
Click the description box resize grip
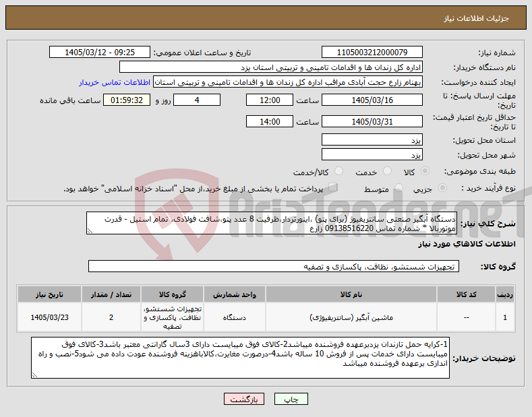pos(90,231)
